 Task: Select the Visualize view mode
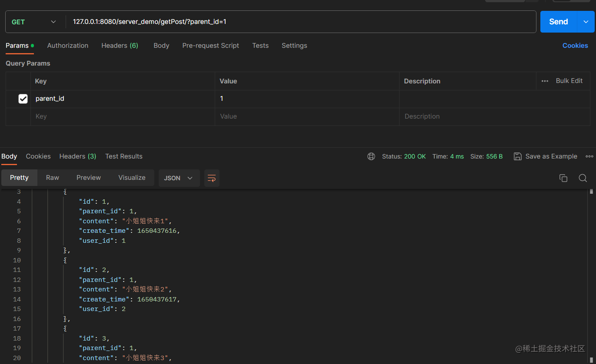click(x=132, y=178)
